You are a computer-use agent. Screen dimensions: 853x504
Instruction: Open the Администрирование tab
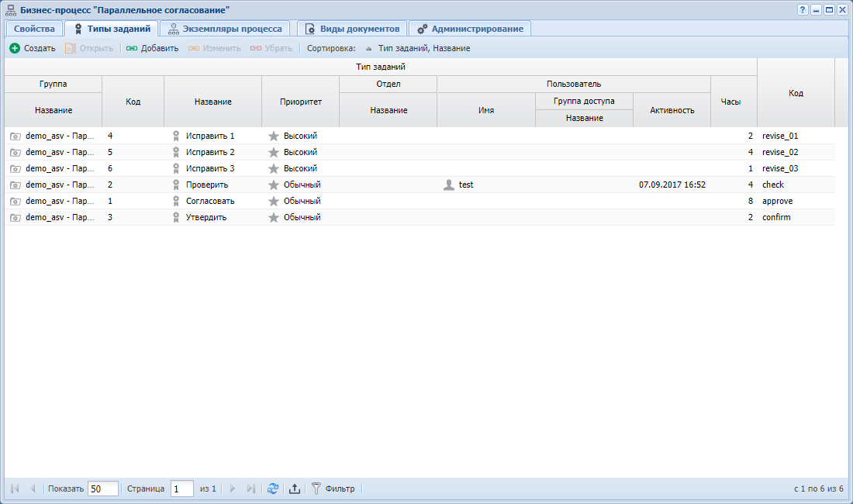pos(470,29)
